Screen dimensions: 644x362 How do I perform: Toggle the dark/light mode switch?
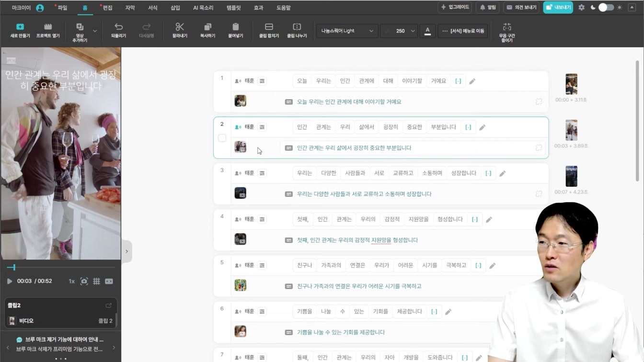606,8
